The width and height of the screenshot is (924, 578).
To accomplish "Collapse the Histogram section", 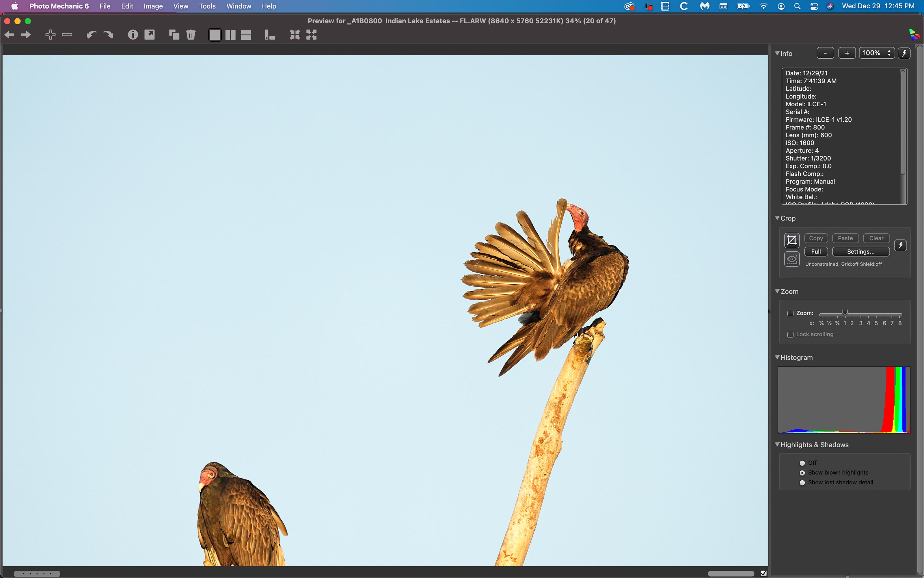I will pos(777,357).
